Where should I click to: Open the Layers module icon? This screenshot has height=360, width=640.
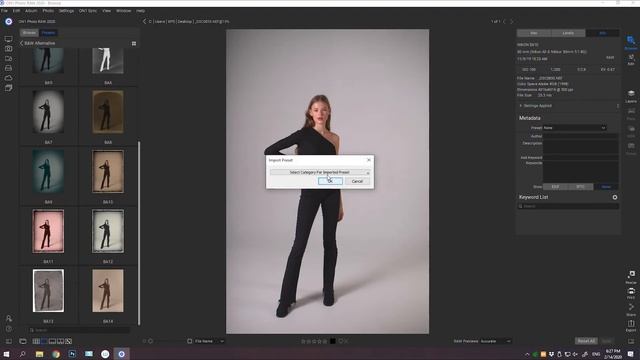click(631, 96)
